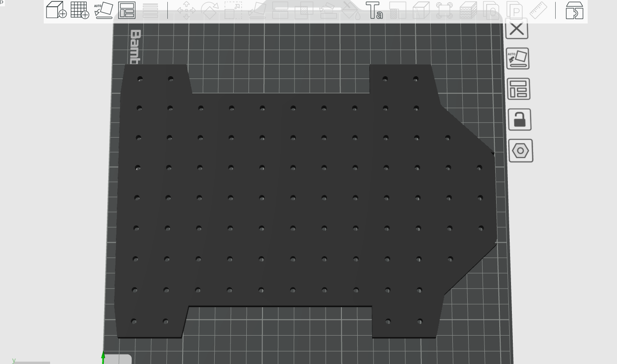Remove all objects with plate X button
Image resolution: width=617 pixels, height=364 pixels.
pos(516,28)
